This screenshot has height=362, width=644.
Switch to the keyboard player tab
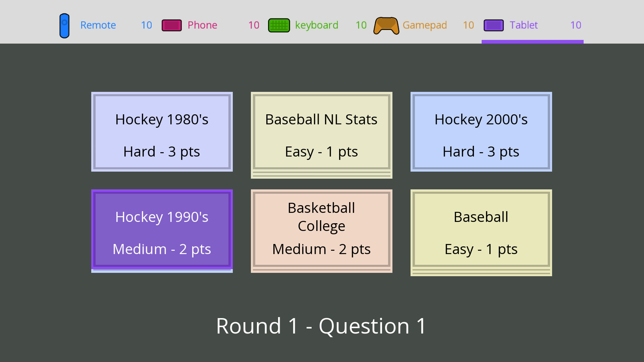click(316, 25)
